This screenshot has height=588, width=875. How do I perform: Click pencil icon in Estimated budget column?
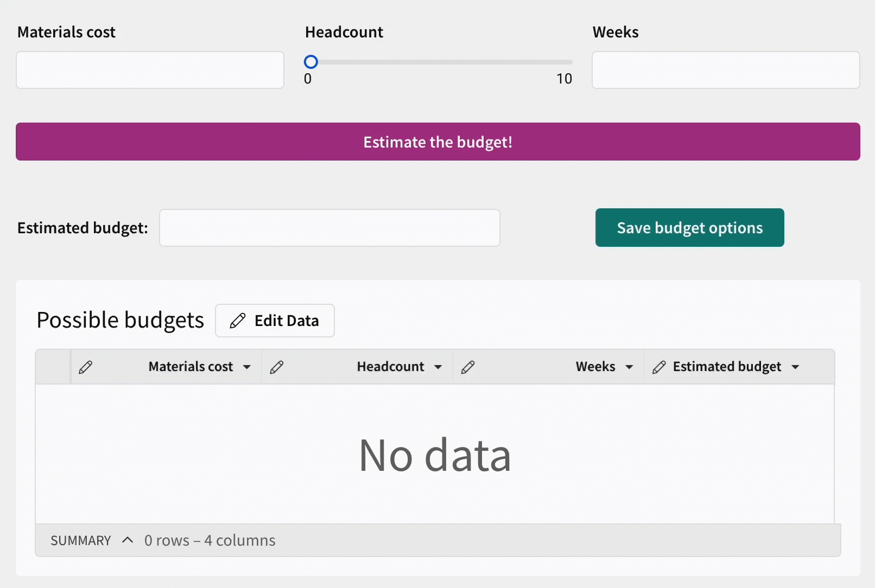659,367
